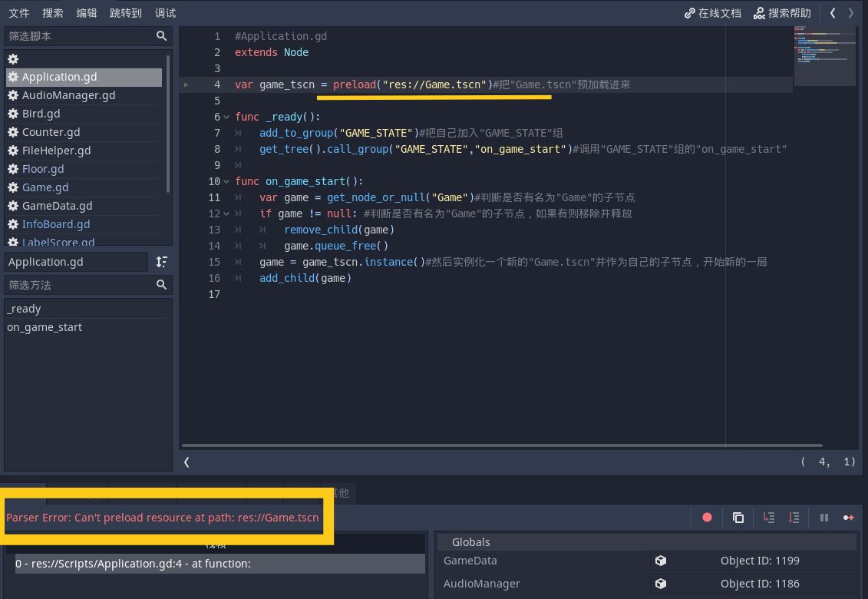Viewport: 868px width, 599px height.
Task: Open the 搜索 menu
Action: pos(53,13)
